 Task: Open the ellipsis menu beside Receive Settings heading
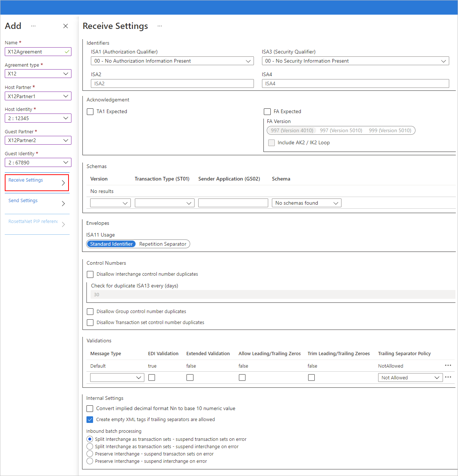[160, 26]
